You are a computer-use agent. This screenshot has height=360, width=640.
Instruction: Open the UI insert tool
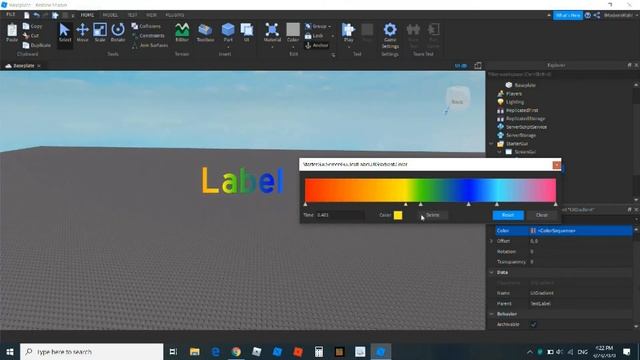tap(247, 32)
